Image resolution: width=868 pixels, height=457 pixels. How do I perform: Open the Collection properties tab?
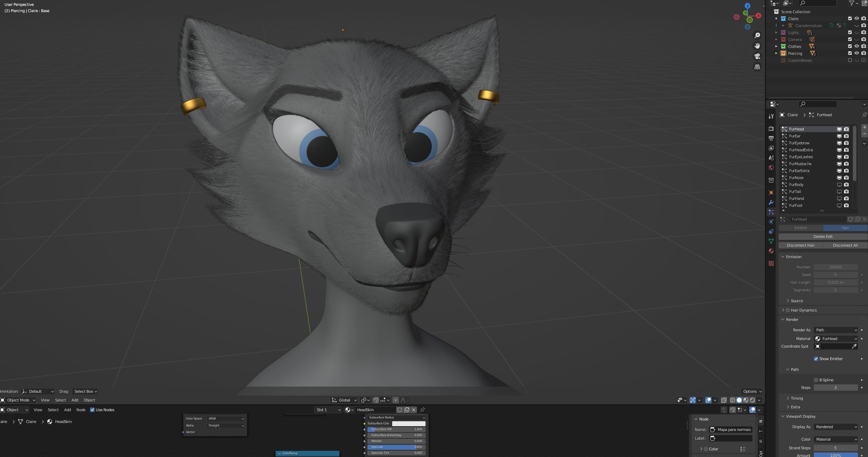771,180
